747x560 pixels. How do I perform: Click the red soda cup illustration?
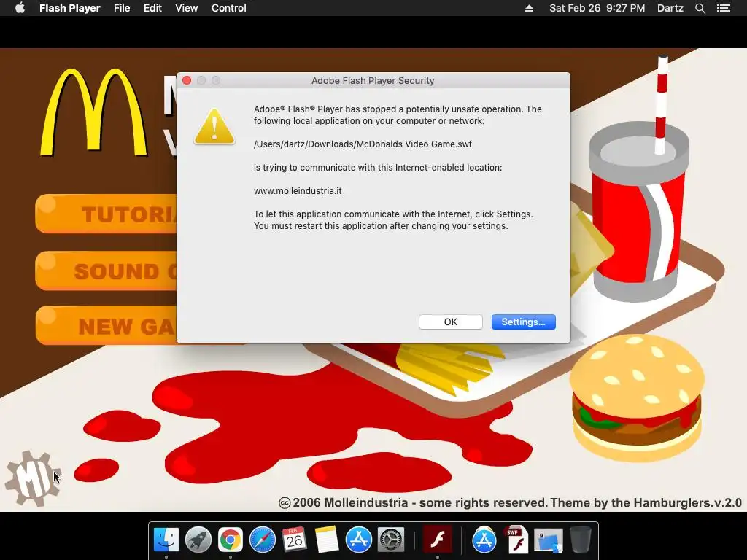tap(638, 212)
